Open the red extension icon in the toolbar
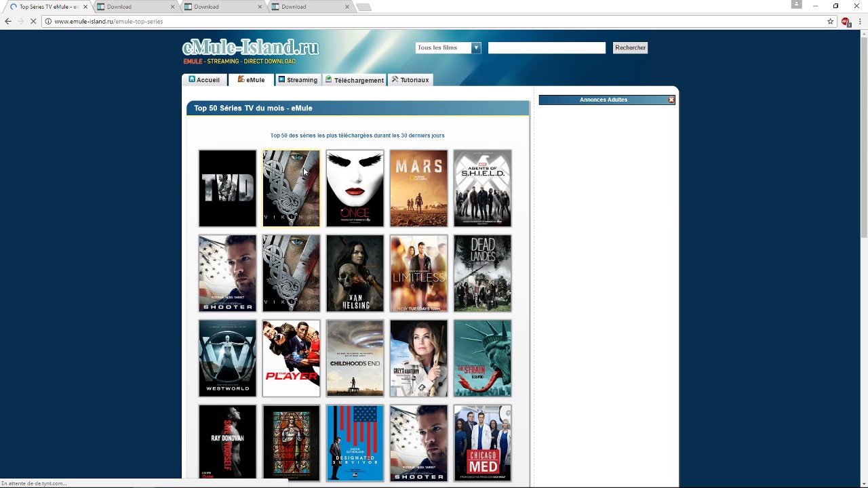 click(846, 22)
